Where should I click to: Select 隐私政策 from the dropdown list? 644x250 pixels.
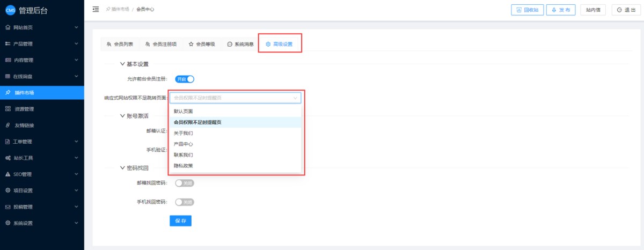(183, 166)
